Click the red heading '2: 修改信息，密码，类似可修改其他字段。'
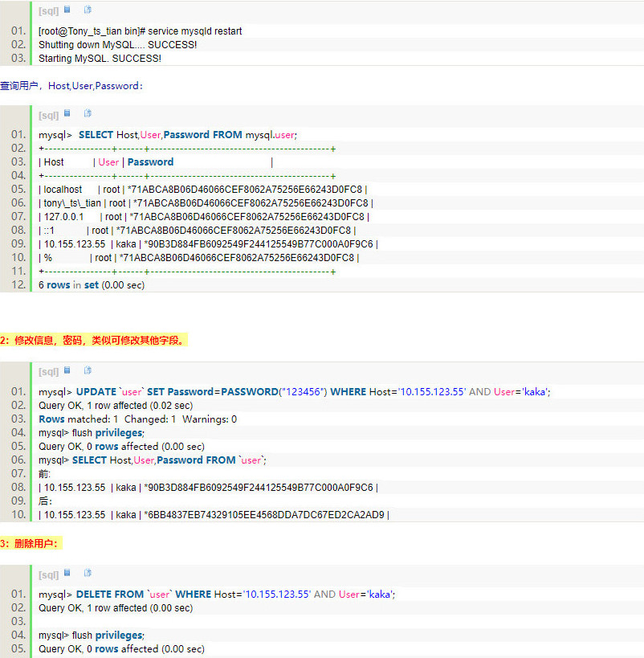The height and width of the screenshot is (658, 644). coord(94,340)
